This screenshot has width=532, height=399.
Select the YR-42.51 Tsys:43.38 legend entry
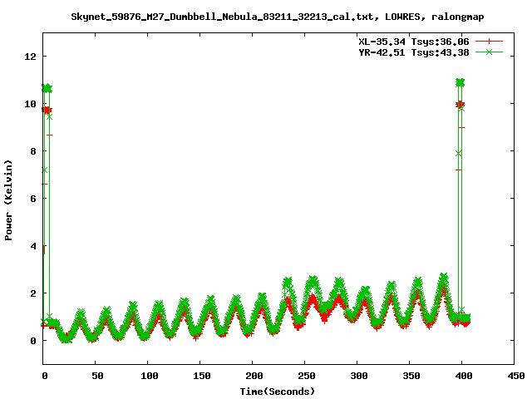[x=414, y=52]
